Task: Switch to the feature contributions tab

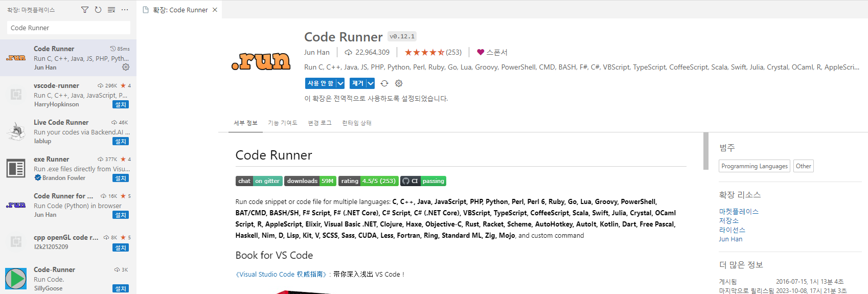Action: (x=283, y=123)
